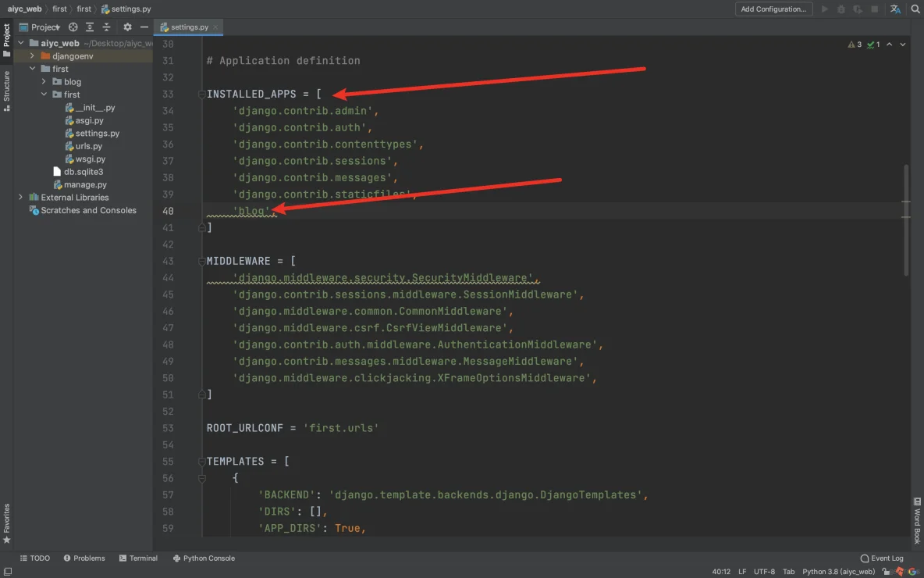924x578 pixels.
Task: Fold the dict block at line 56
Action: tap(201, 478)
